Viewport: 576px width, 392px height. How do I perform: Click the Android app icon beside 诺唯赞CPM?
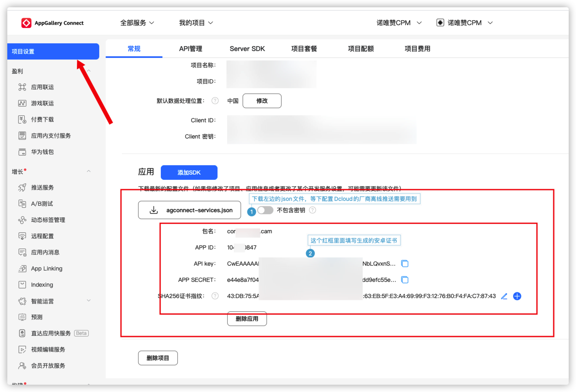click(440, 23)
